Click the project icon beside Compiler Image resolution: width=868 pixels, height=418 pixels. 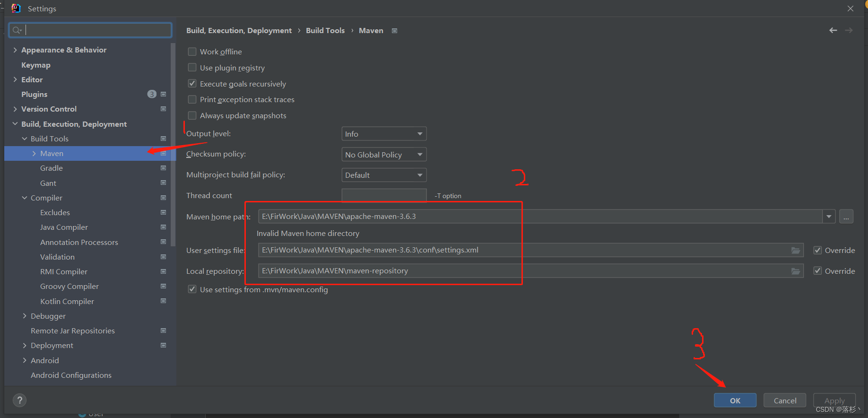[163, 198]
